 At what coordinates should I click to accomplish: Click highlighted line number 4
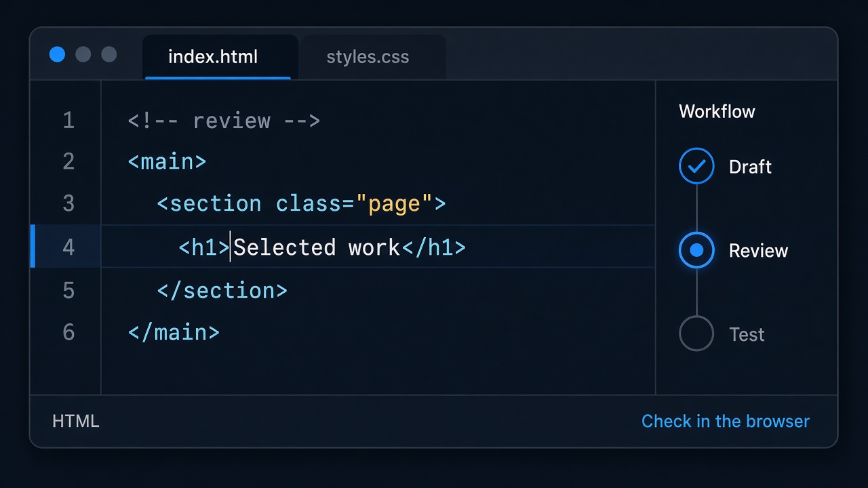(x=68, y=247)
